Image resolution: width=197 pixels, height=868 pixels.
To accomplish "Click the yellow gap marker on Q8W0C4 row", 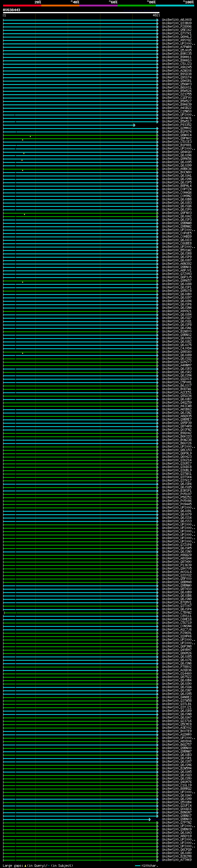I will point(30,136).
